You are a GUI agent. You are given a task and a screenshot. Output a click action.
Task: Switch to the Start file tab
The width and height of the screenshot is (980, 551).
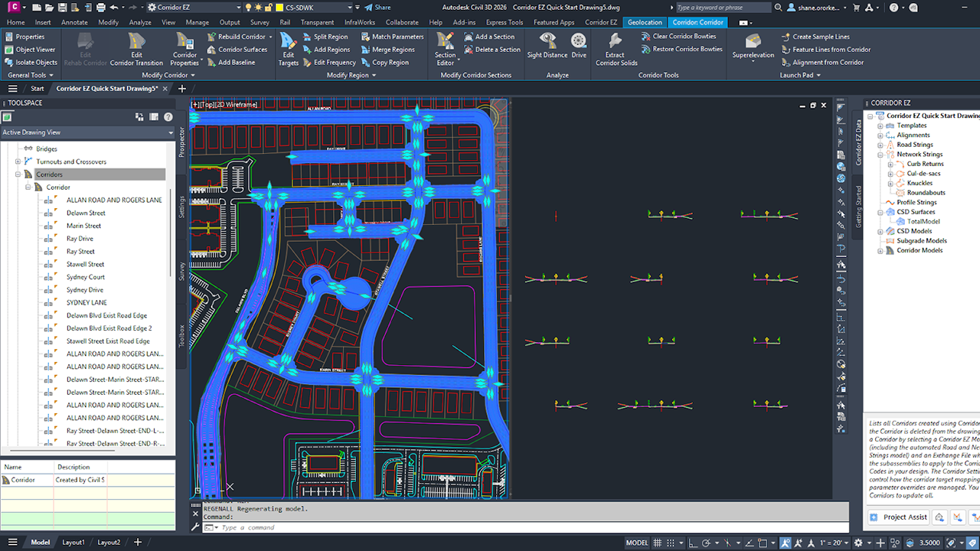[38, 89]
